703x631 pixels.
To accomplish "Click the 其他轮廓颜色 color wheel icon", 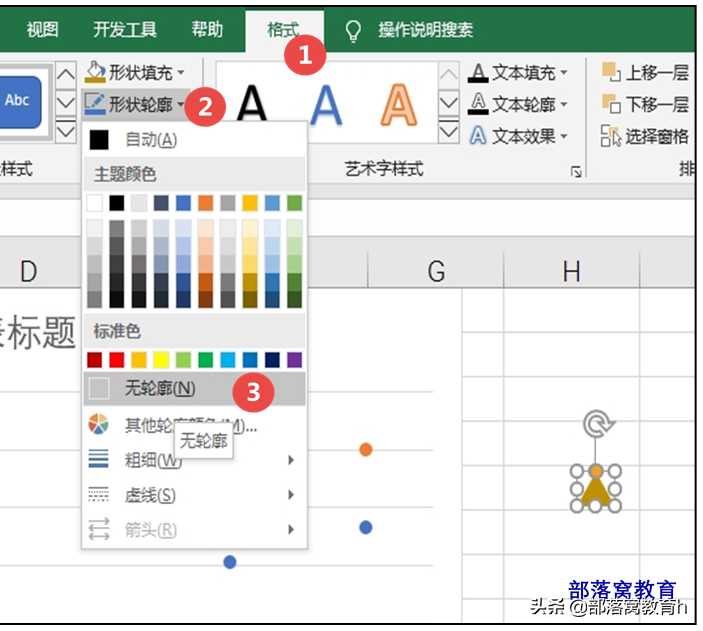I will pyautogui.click(x=99, y=424).
